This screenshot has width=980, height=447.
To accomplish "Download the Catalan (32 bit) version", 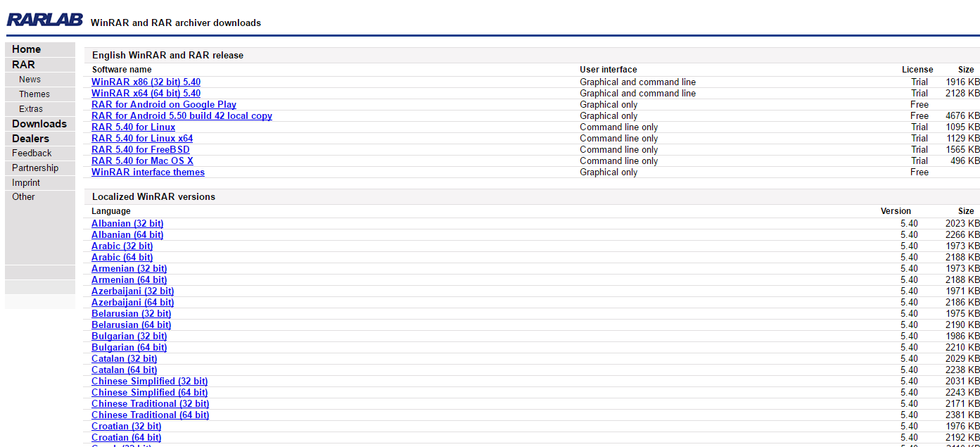I will [x=125, y=359].
